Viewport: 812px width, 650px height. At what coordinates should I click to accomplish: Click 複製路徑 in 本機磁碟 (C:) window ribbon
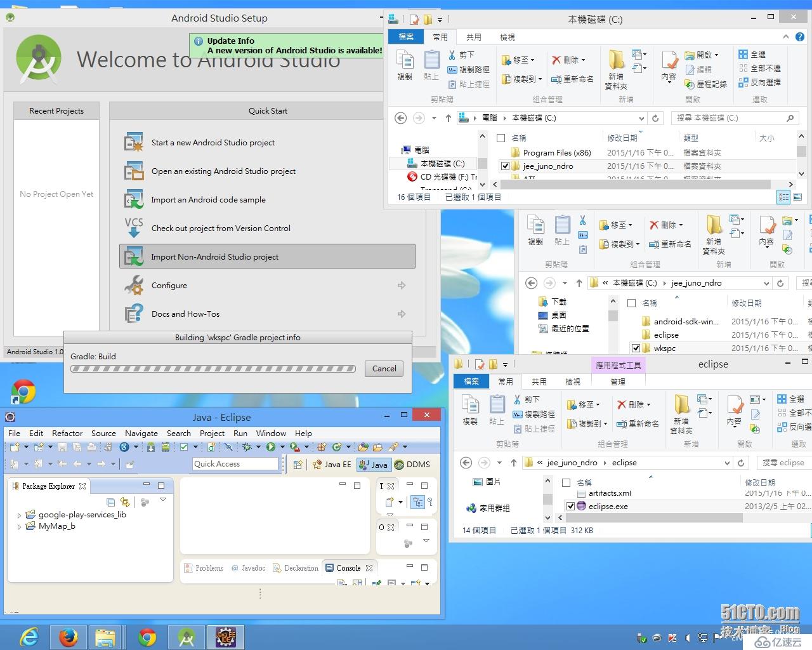point(468,70)
